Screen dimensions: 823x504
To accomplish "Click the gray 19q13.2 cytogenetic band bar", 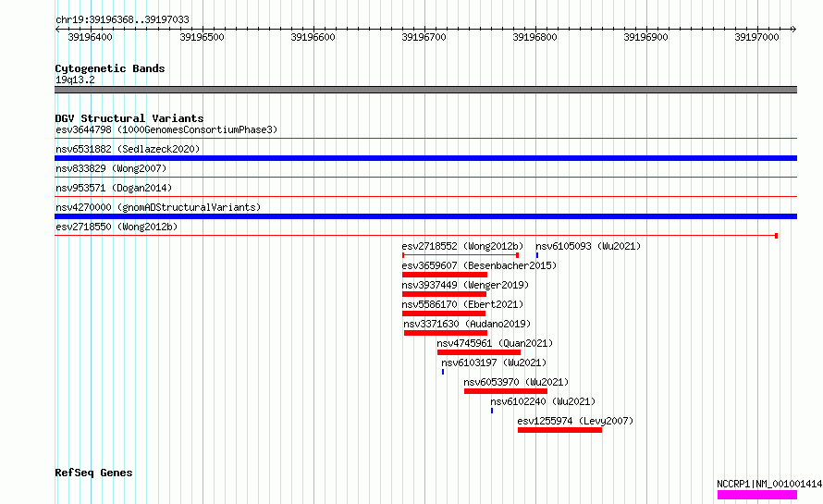I will click(425, 90).
